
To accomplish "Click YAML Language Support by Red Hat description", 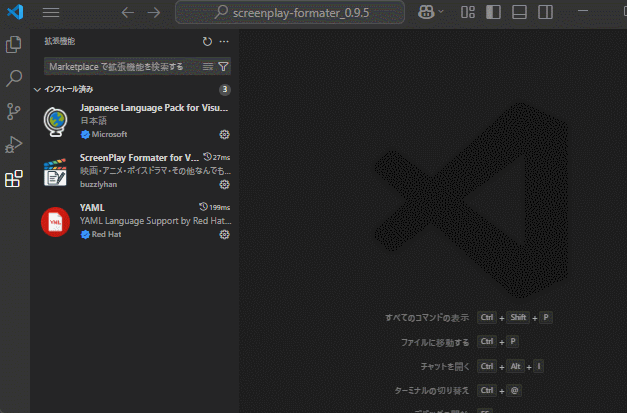I will [x=156, y=221].
